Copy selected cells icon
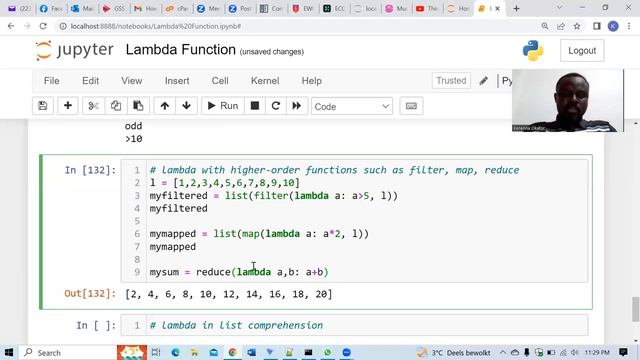The width and height of the screenshot is (640, 360). coord(116,106)
